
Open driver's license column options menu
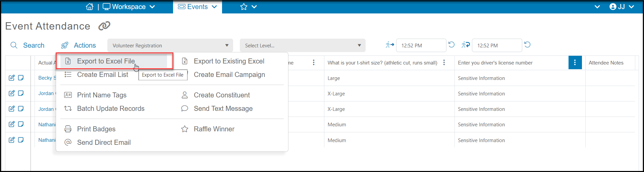575,62
